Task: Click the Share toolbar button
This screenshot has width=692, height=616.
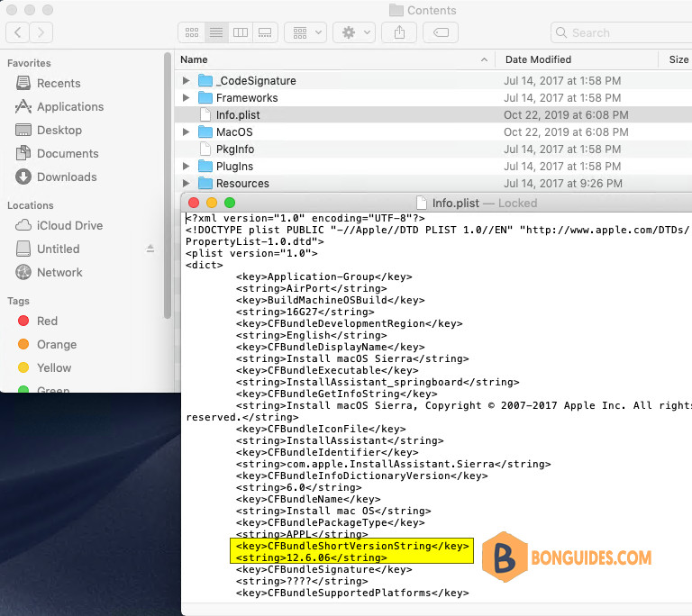Action: pyautogui.click(x=399, y=32)
